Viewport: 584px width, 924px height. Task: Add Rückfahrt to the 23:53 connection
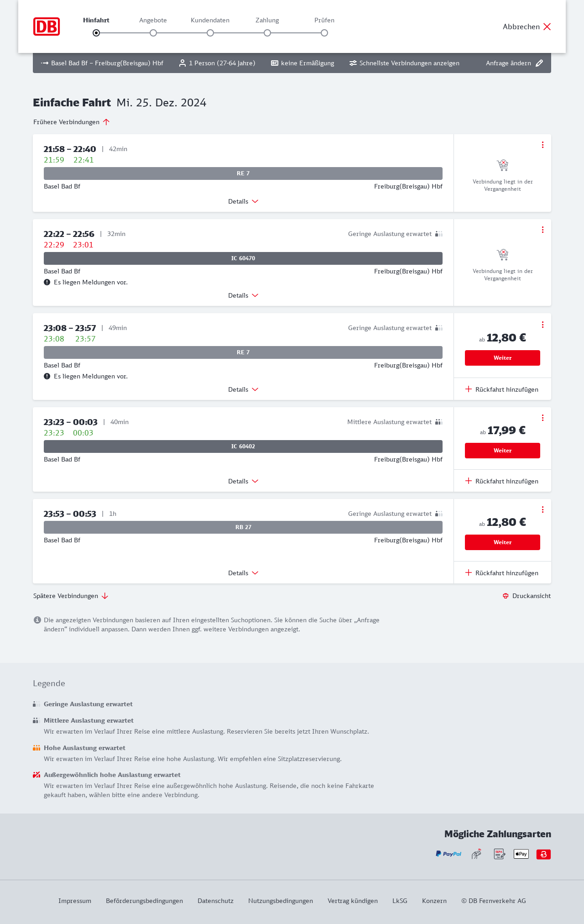point(502,573)
